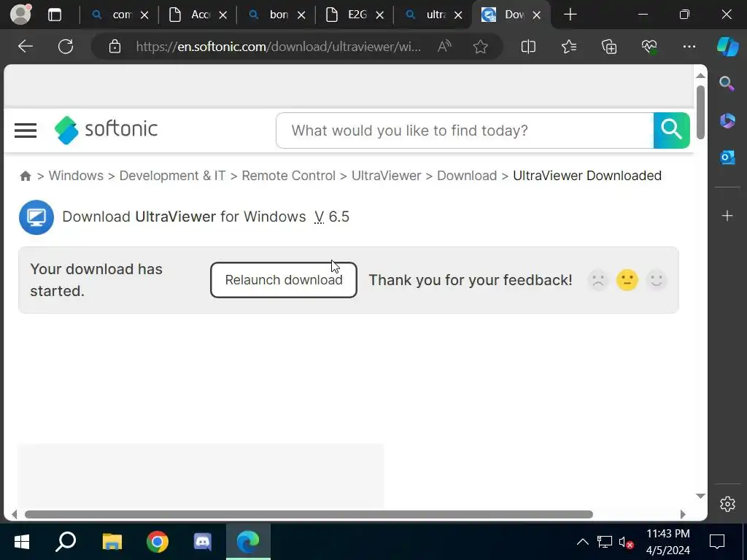Open UltraViewer breadcrumb link
The height and width of the screenshot is (560, 747).
coord(387,176)
